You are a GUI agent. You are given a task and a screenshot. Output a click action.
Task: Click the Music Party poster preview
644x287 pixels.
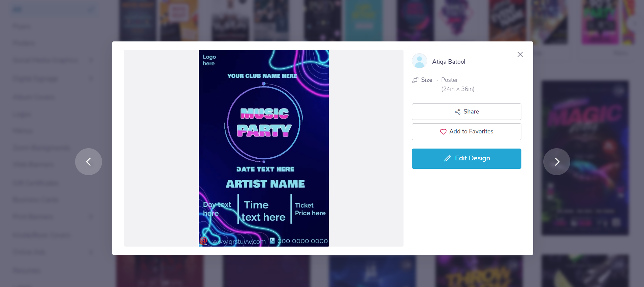[264, 148]
